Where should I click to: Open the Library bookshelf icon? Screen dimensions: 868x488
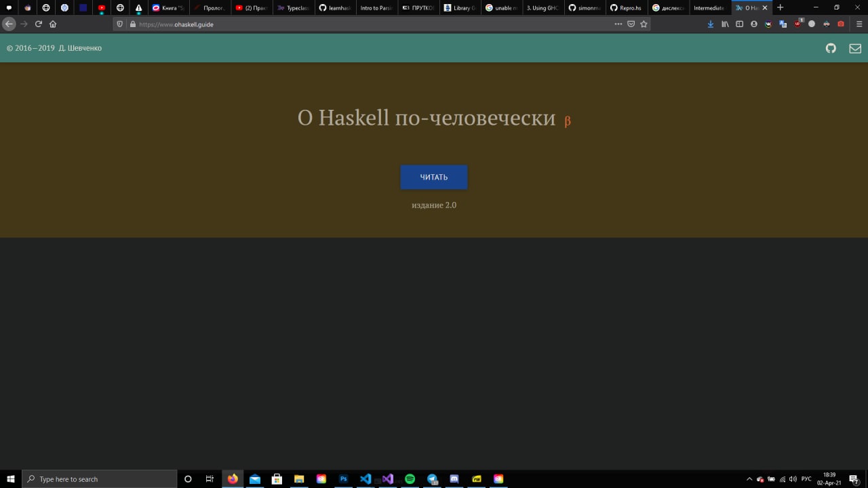tap(725, 24)
